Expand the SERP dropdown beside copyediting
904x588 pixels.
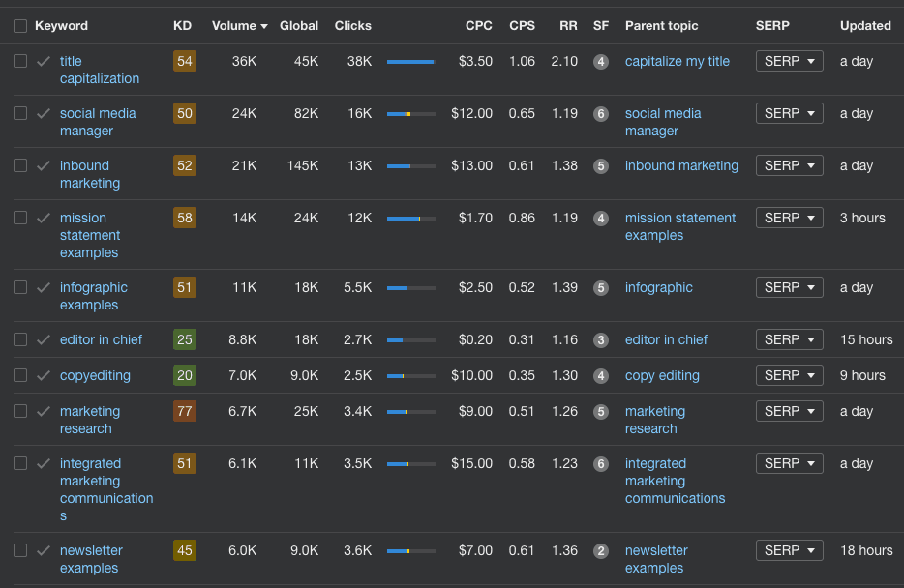pyautogui.click(x=788, y=375)
